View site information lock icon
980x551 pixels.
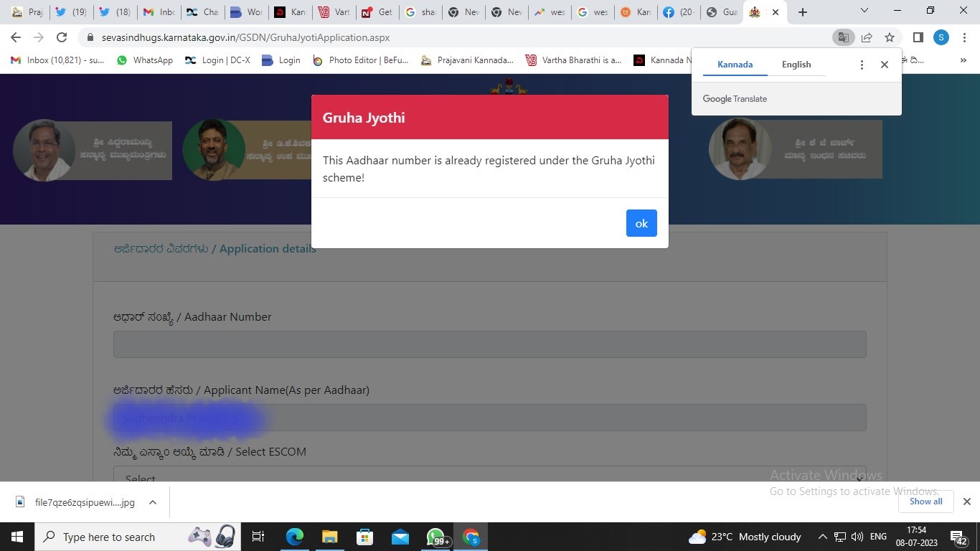click(x=90, y=37)
